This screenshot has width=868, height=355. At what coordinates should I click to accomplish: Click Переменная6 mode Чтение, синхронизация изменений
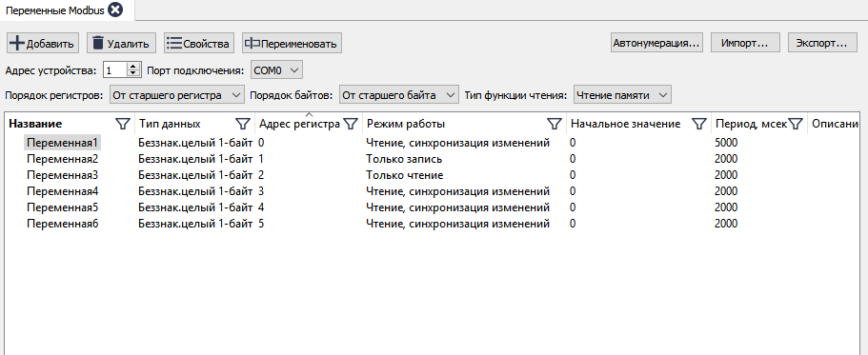(457, 224)
